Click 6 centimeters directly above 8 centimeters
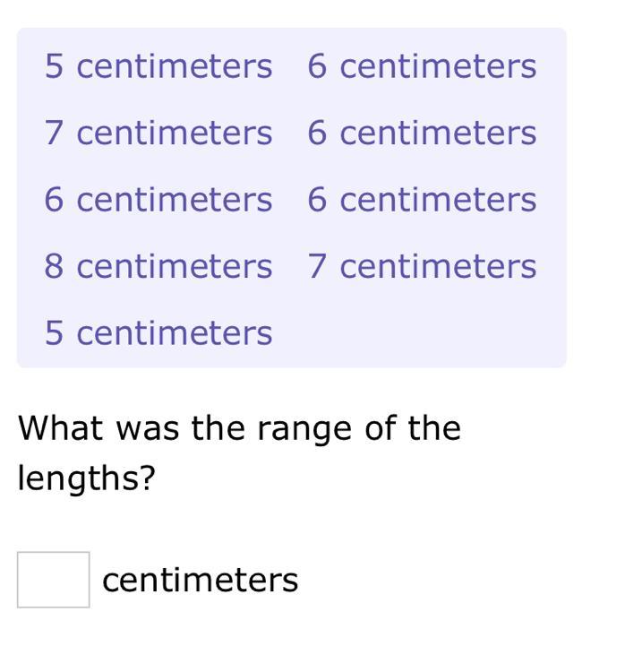This screenshot has height=672, width=625. click(158, 199)
